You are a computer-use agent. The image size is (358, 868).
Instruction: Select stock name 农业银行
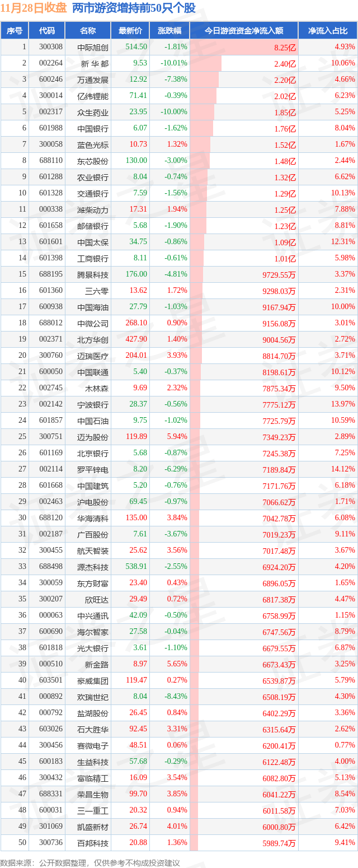click(x=93, y=178)
